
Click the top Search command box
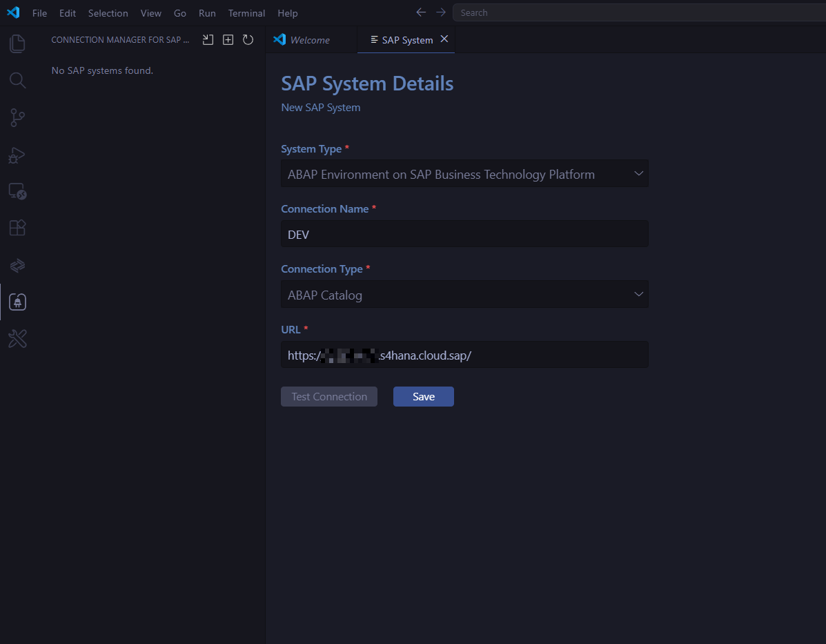[x=639, y=12]
